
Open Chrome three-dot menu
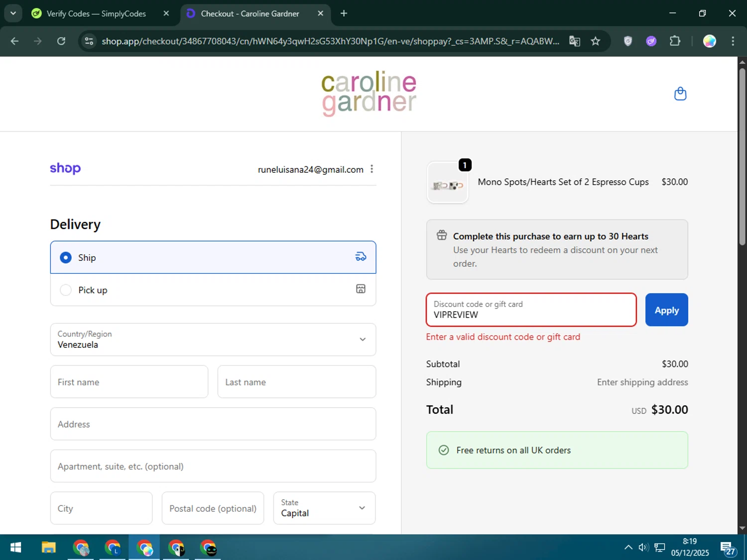[733, 41]
